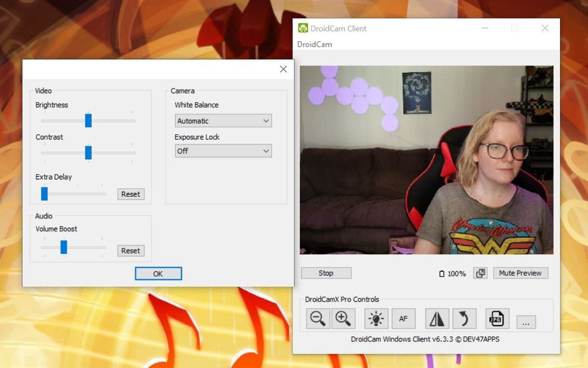
Task: Close the video settings dialog
Action: pyautogui.click(x=283, y=69)
